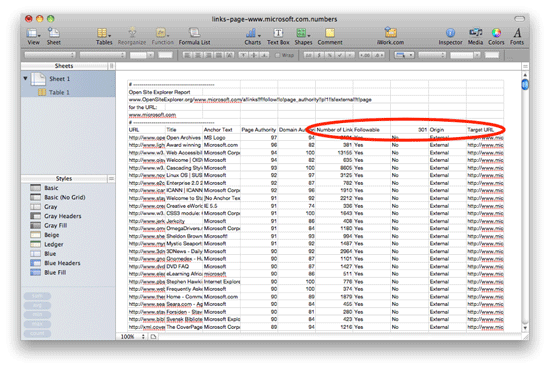Screen dimensions: 550x369
Task: Align text to top of cell
Action: 243,55
